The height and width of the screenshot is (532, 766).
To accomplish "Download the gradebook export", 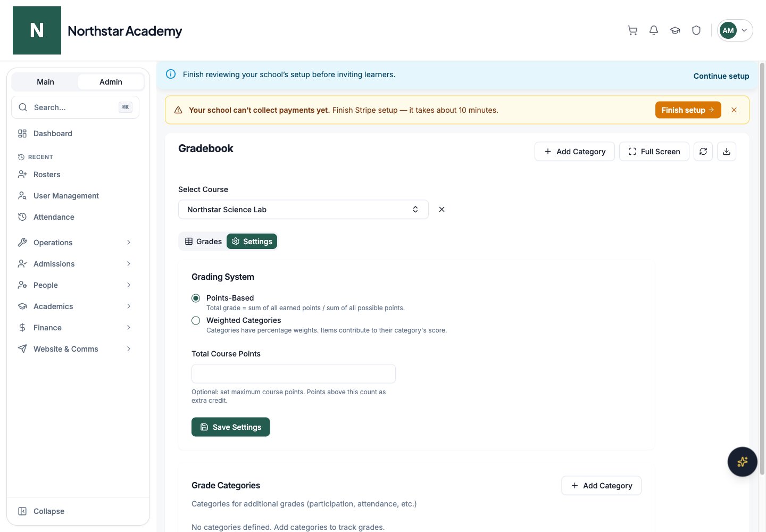I will tap(727, 152).
